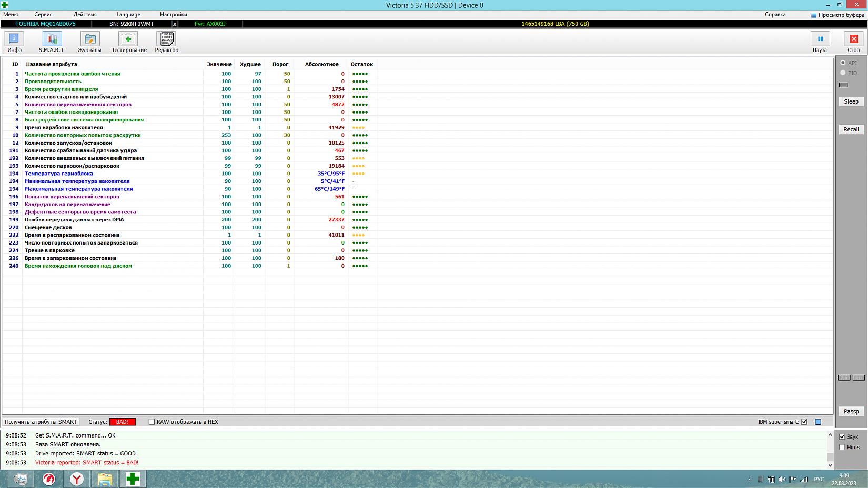Screen dimensions: 868x488
Task: Click the Passp button
Action: point(851,412)
